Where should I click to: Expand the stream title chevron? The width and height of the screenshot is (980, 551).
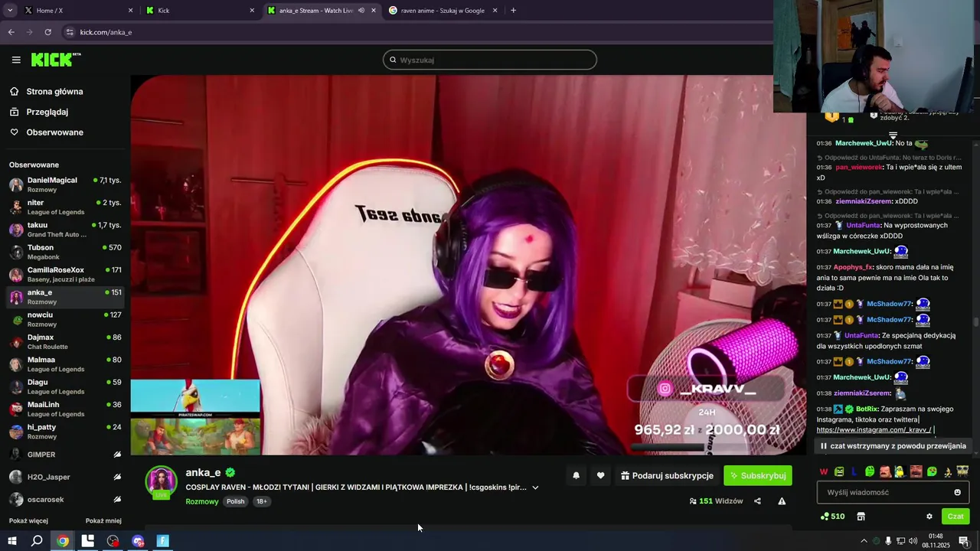[535, 487]
